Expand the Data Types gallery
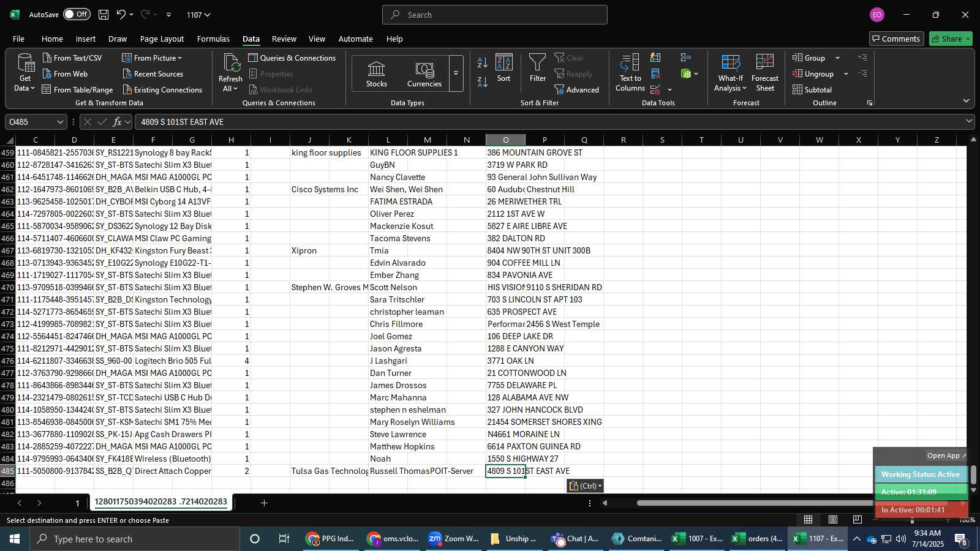The width and height of the screenshot is (980, 551). (456, 73)
